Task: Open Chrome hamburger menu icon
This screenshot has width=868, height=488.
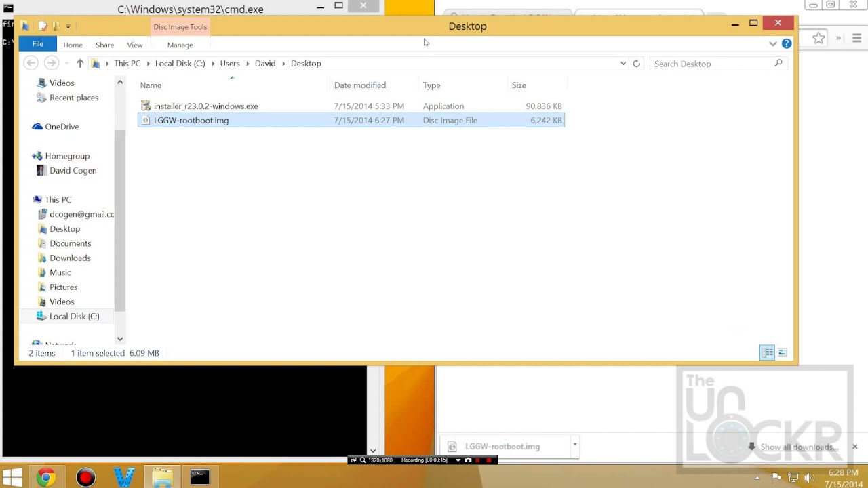Action: [x=857, y=39]
